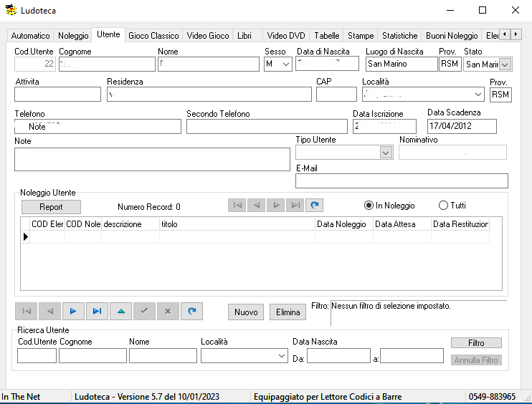
Task: Click the CAP input field
Action: pos(336,95)
